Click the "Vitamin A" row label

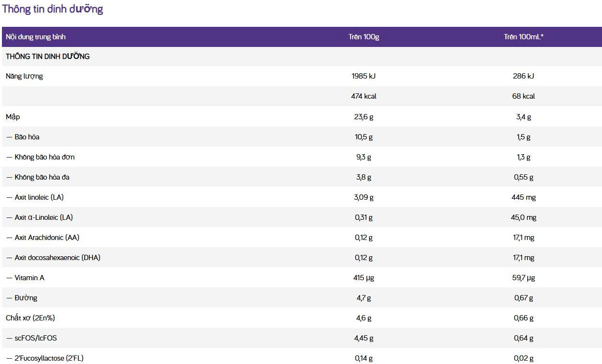(29, 278)
